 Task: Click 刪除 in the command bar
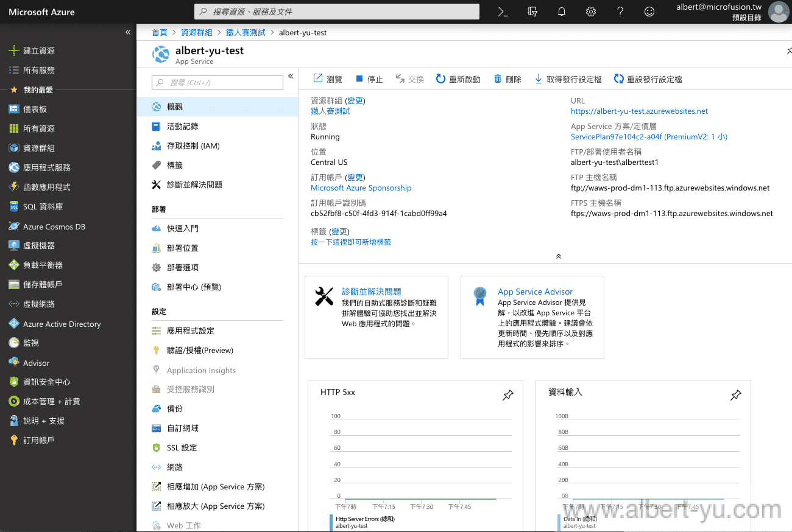[507, 79]
